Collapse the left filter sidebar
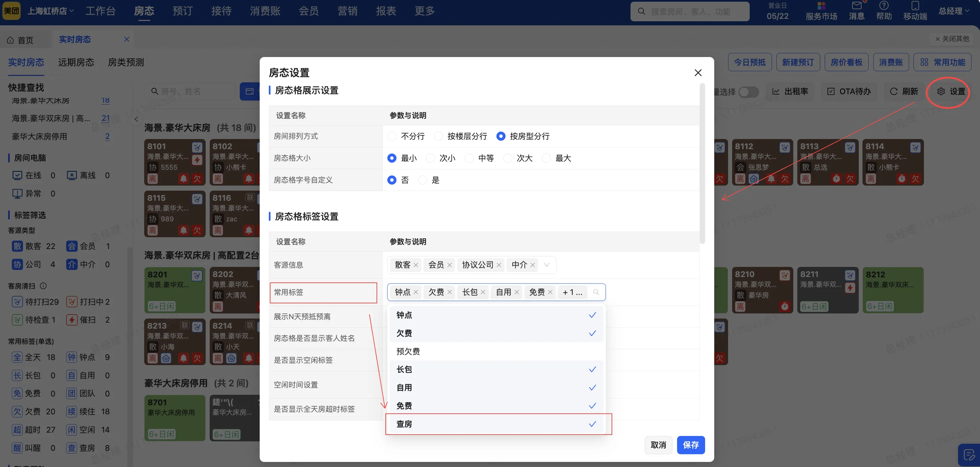 point(136,119)
